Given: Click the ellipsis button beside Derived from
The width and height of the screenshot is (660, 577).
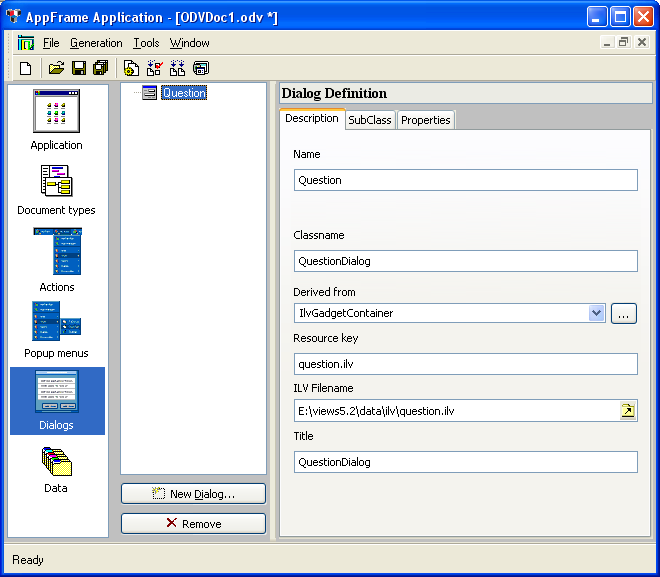Looking at the screenshot, I should pos(624,313).
